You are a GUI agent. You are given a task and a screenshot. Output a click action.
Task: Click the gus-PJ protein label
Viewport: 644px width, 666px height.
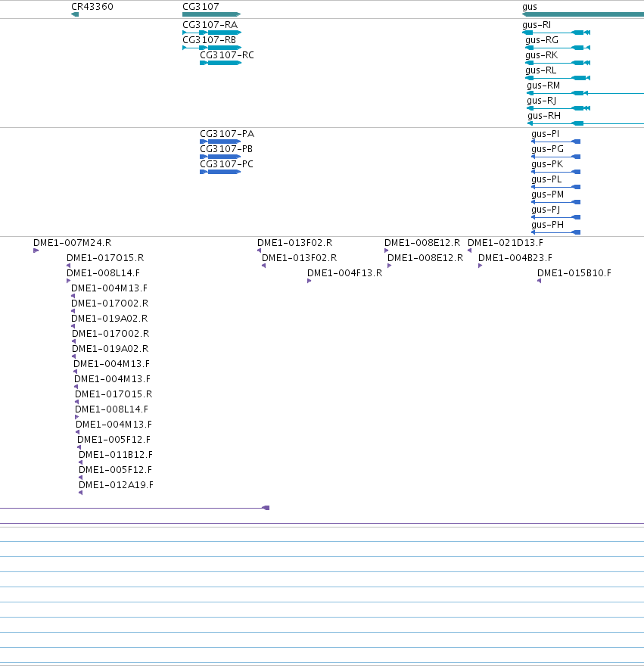coord(546,210)
